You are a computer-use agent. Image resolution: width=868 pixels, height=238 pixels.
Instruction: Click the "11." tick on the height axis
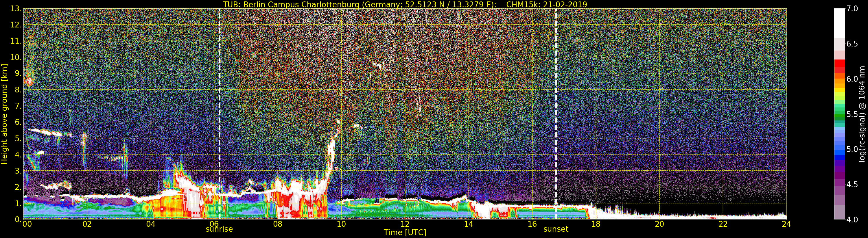pyautogui.click(x=16, y=41)
